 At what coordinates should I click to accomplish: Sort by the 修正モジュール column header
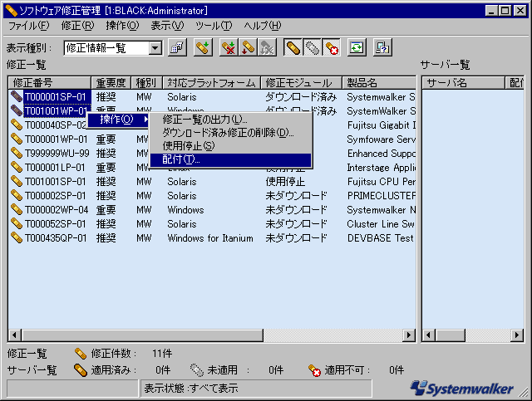pos(301,82)
